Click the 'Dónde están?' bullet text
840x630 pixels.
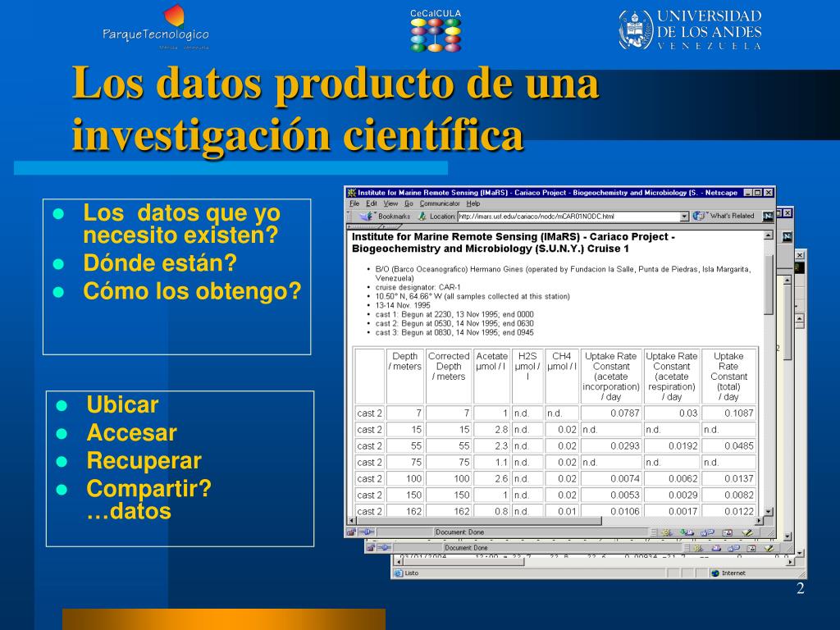[160, 263]
